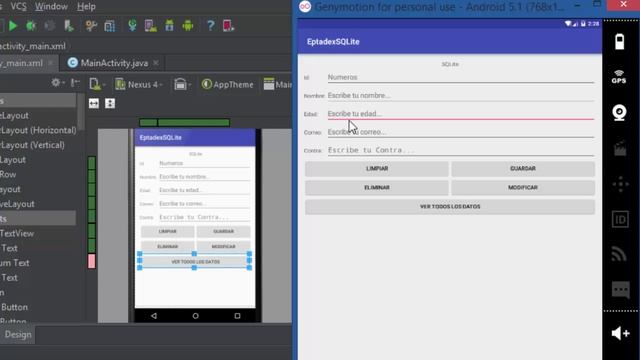The image size is (640, 360).
Task: Focus the Escribe tu correo field in emulator
Action: click(x=460, y=132)
